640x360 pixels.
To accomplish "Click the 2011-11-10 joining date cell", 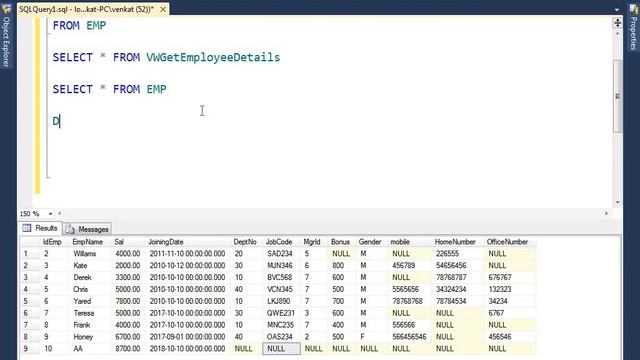I will [189, 254].
